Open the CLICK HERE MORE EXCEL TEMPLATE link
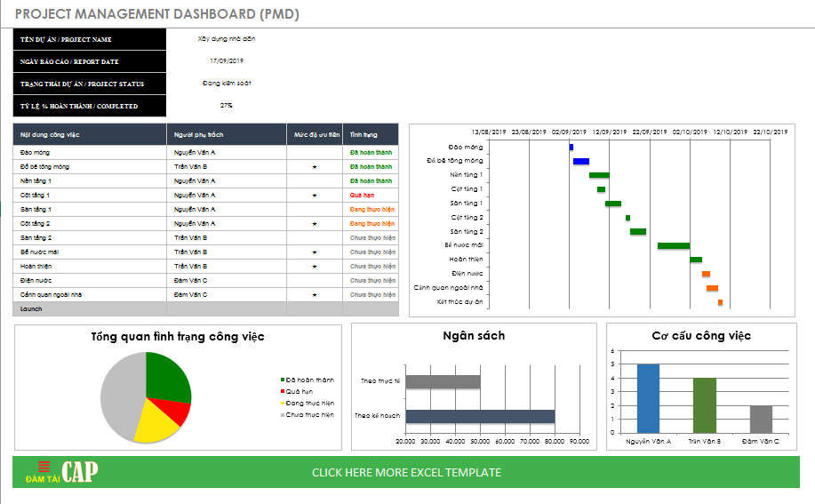This screenshot has width=815, height=504. coord(406,472)
